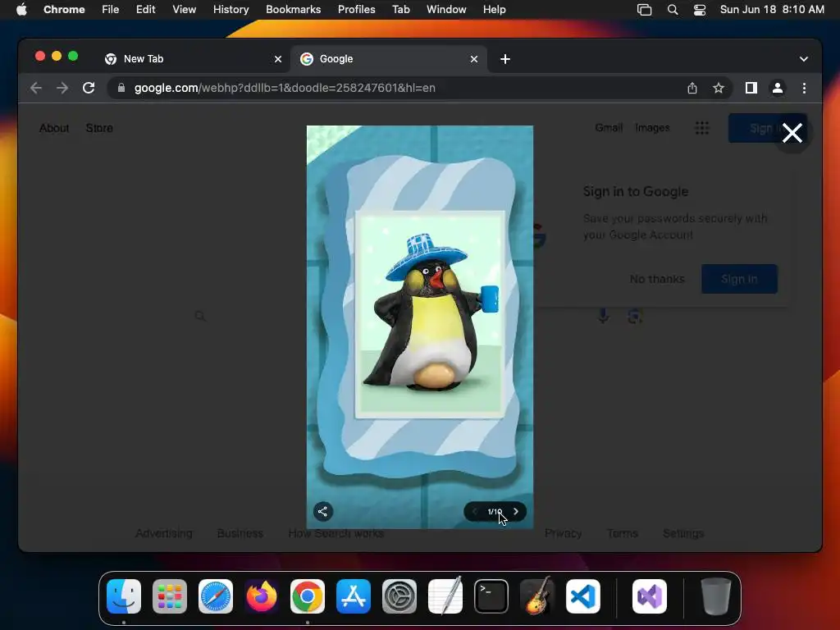Screen dimensions: 840x630
Task: Open the Bookmarks menu
Action: click(294, 10)
